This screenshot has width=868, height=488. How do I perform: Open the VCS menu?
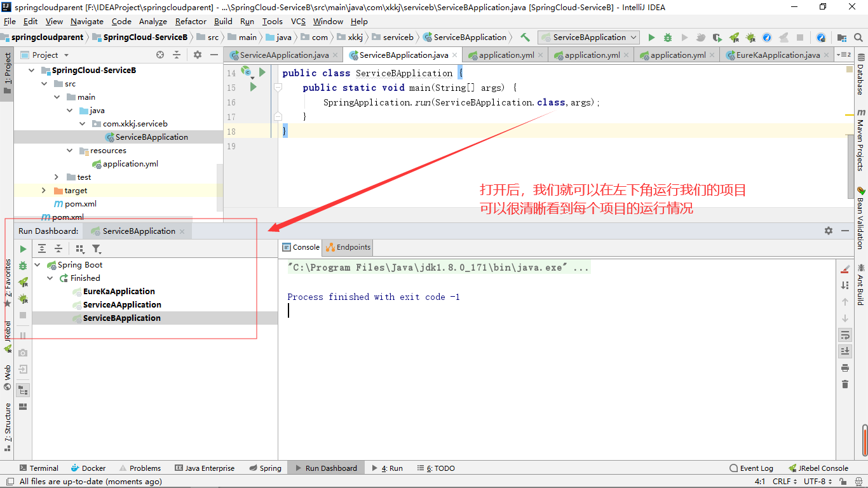[x=298, y=22]
